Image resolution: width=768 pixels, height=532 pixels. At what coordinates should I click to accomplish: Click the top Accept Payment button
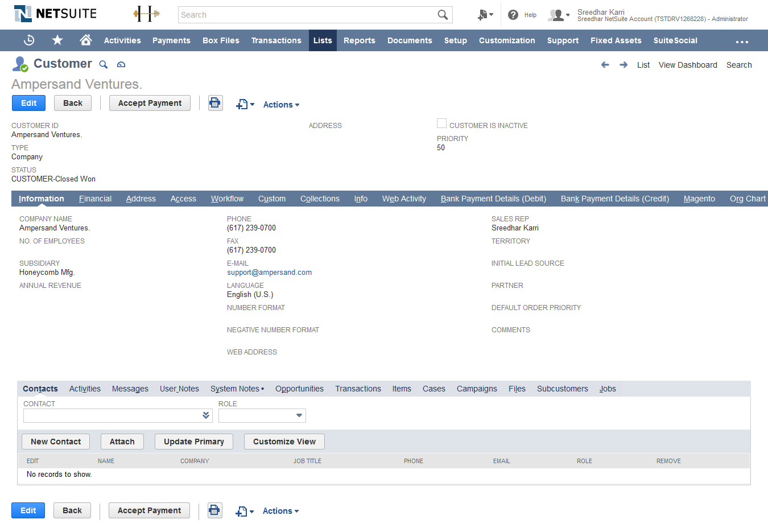[x=150, y=103]
